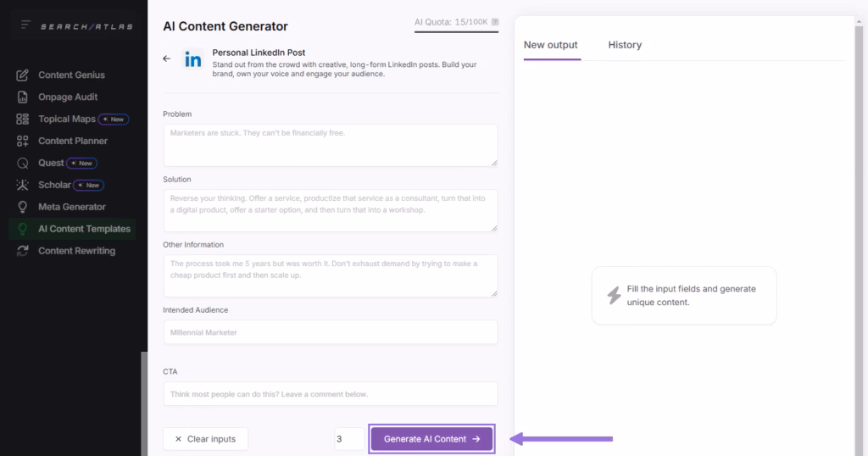Click into the Problem text area

coord(330,145)
